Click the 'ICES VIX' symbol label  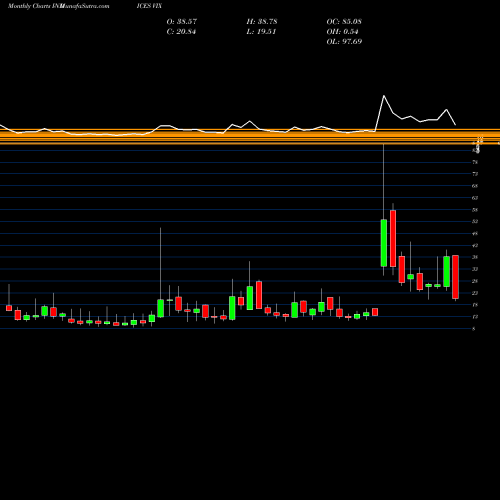[149, 6]
